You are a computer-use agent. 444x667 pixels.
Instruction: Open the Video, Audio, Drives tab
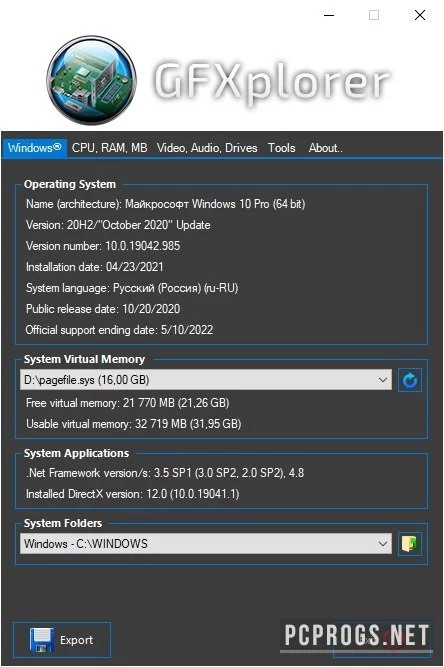[207, 148]
